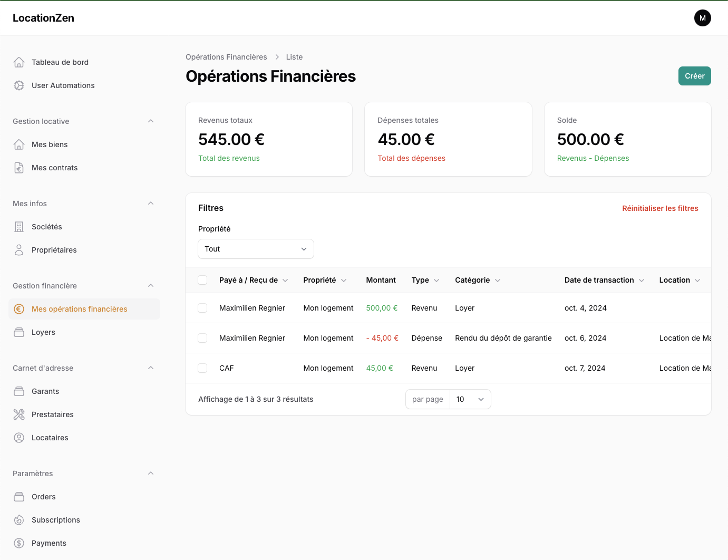Click the Tableau de bord home icon
Screen dimensions: 728x560
pos(19,62)
